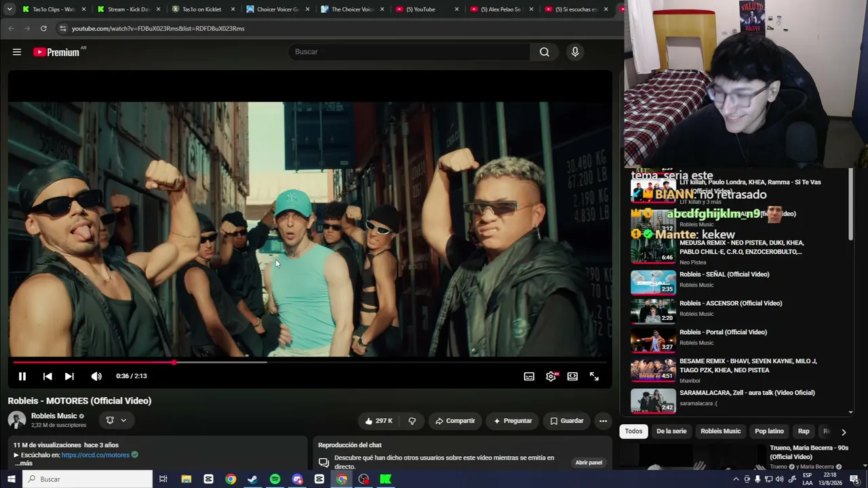Seek on the red video progress bar
The image size is (868, 488).
click(x=309, y=362)
